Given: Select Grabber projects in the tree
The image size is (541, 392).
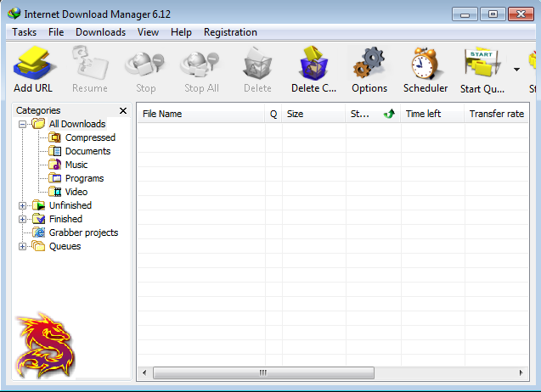Looking at the screenshot, I should pos(83,232).
